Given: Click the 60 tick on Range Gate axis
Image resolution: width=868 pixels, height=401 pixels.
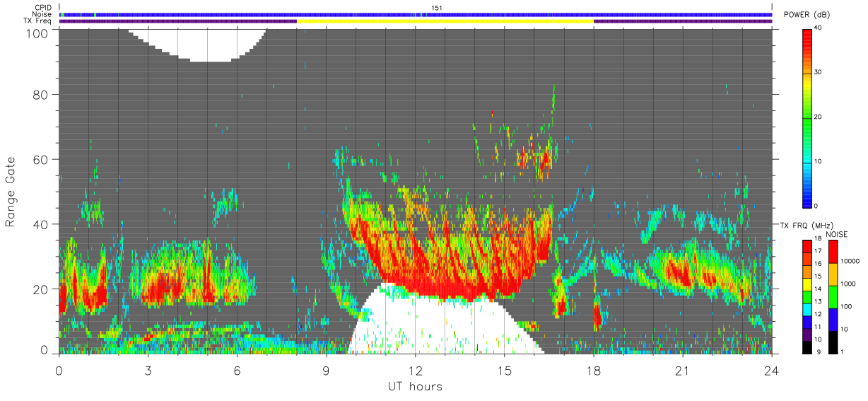Looking at the screenshot, I should coord(40,159).
